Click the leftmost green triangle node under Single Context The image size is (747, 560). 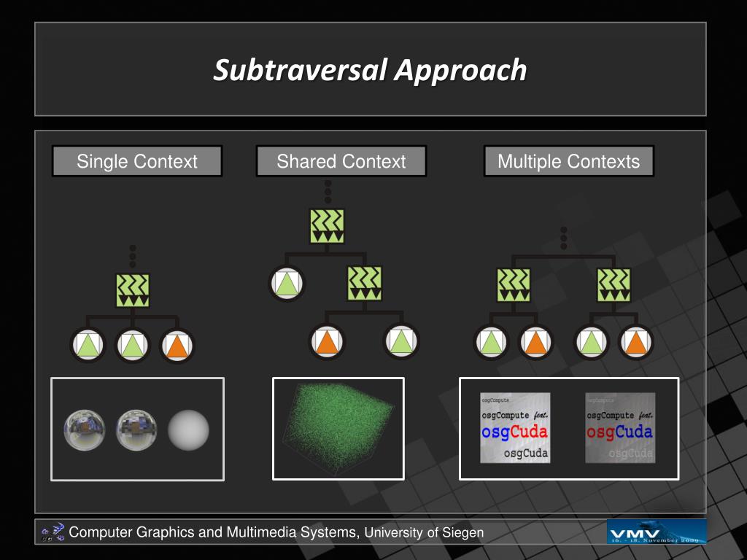pos(88,345)
